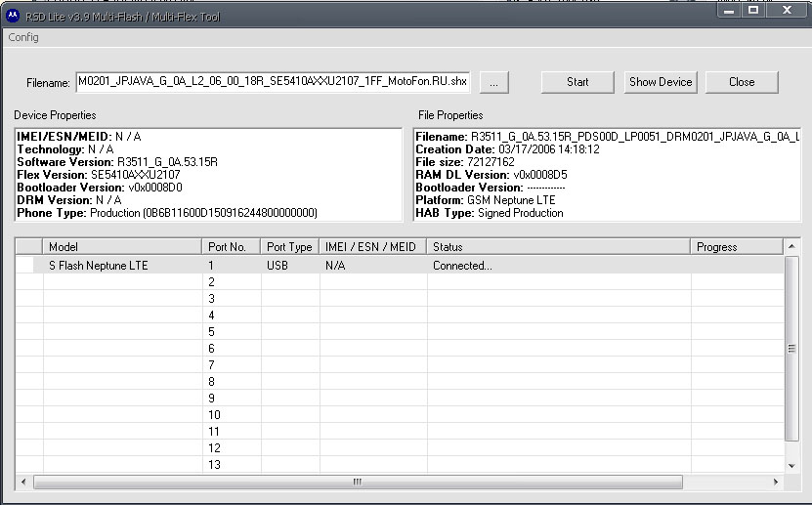Minimize the RSD Lite window

point(729,11)
